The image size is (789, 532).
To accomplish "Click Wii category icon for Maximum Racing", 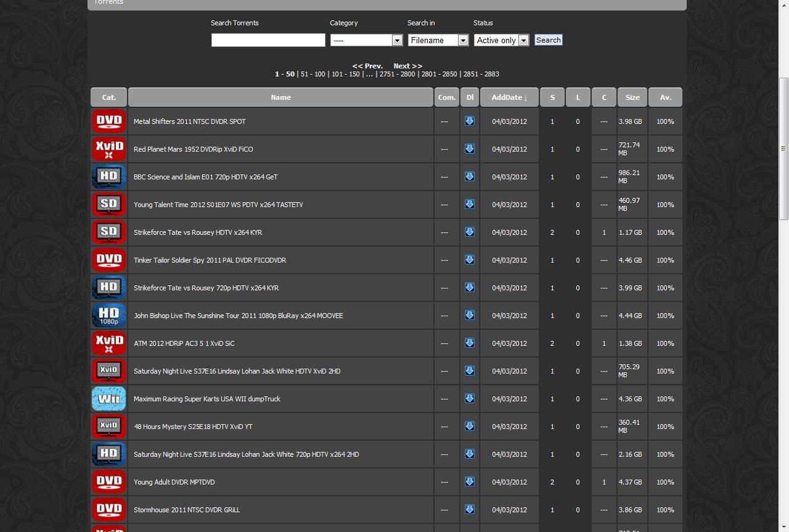I will (x=108, y=399).
